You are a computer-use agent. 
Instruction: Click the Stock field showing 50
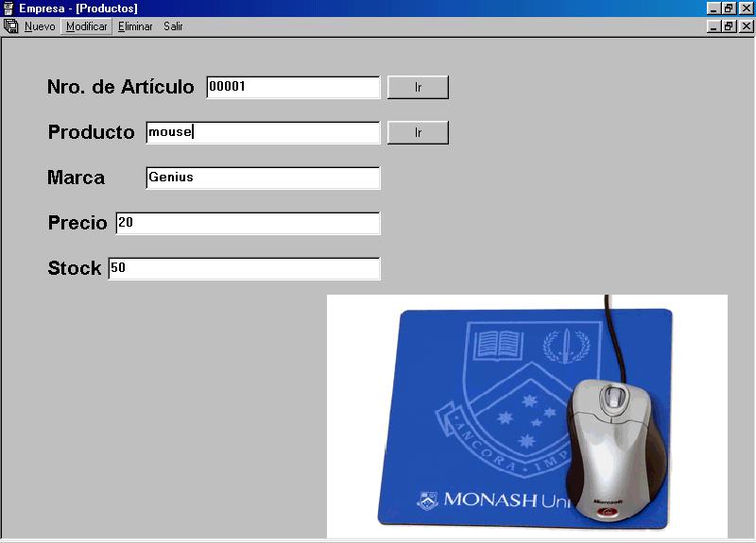pyautogui.click(x=244, y=268)
